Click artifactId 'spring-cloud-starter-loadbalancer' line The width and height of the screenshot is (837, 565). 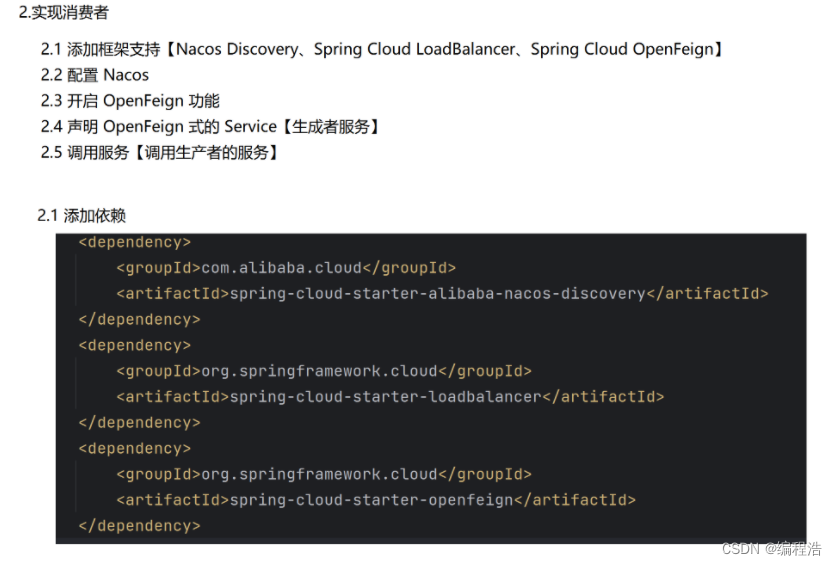click(x=390, y=396)
